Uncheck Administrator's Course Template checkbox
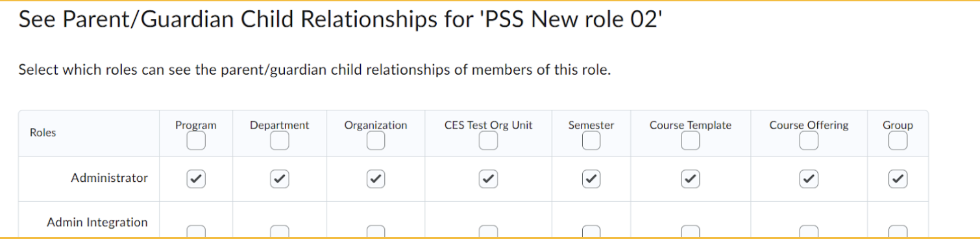Image resolution: width=980 pixels, height=239 pixels. click(x=691, y=179)
